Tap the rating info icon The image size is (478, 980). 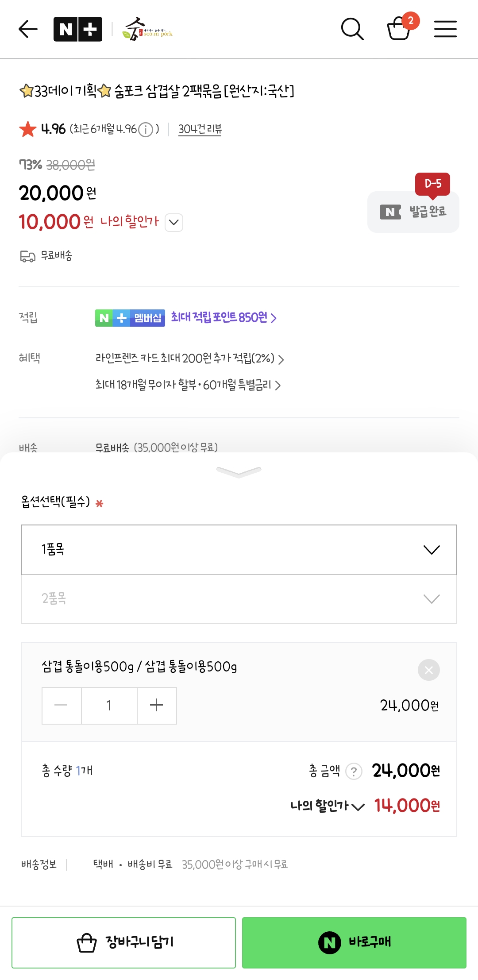(146, 130)
